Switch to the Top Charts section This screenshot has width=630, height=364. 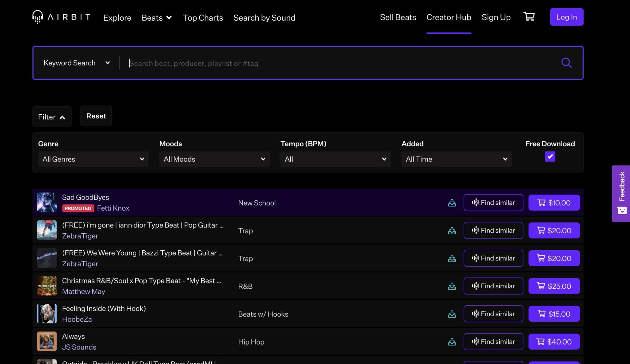203,18
